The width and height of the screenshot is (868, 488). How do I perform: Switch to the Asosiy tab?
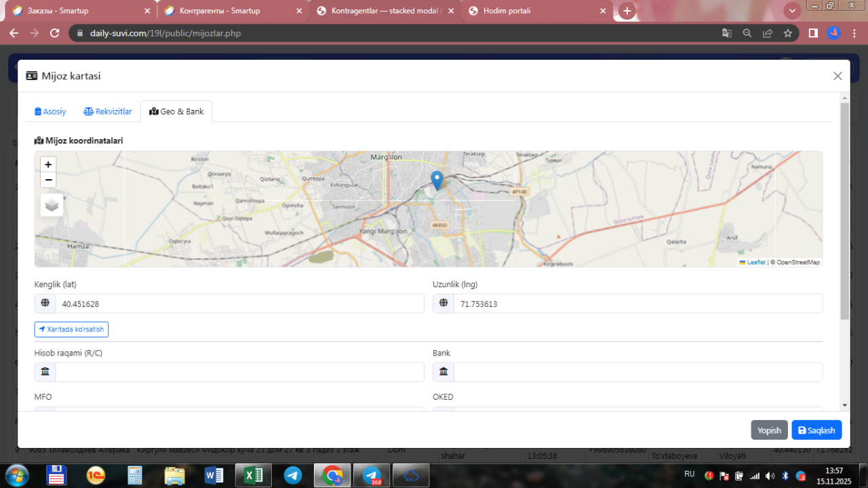[x=50, y=111]
